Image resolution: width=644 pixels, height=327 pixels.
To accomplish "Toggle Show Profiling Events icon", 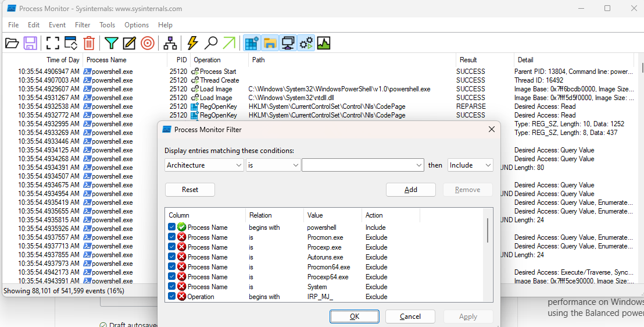I will (x=324, y=43).
